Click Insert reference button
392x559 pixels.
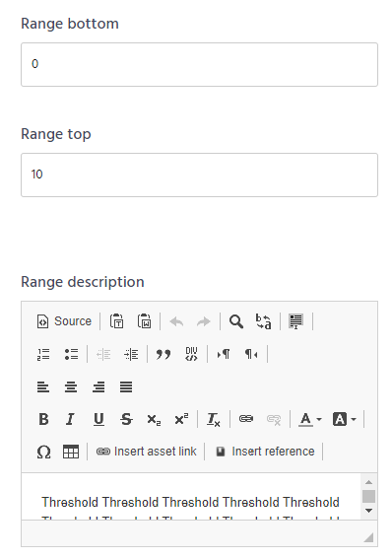tap(266, 452)
